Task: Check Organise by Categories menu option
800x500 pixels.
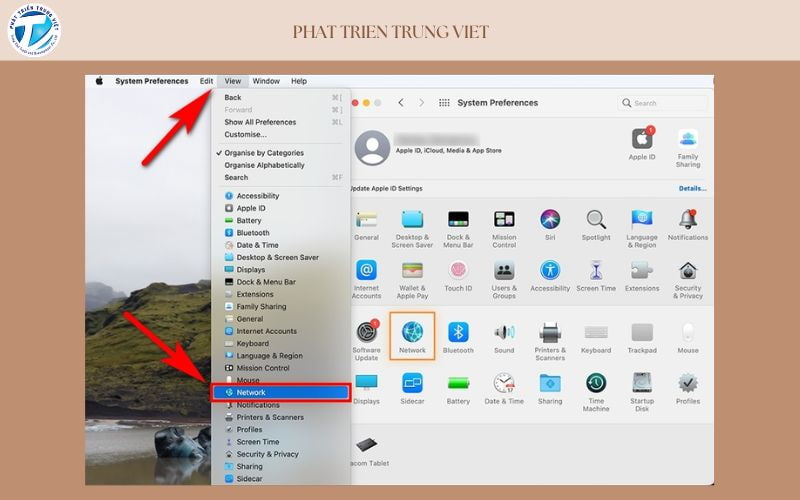Action: tap(264, 153)
